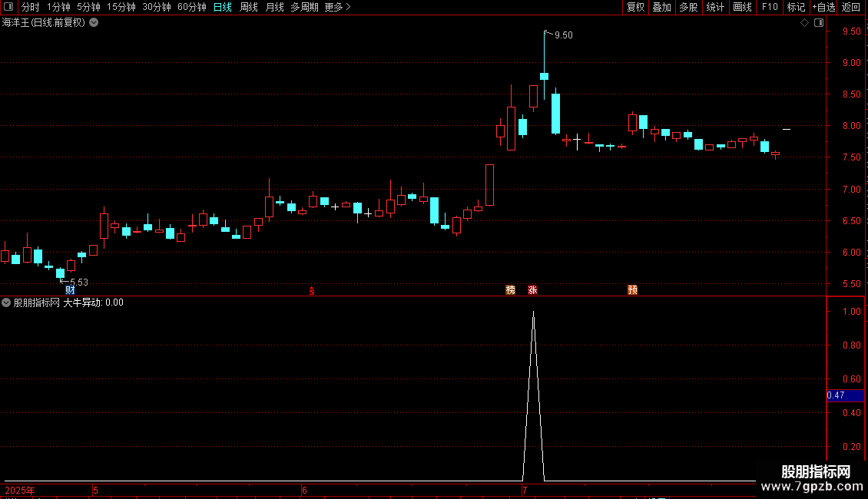The width and height of the screenshot is (868, 499).
Task: Click the 2025年 timeline label
Action: click(x=20, y=491)
